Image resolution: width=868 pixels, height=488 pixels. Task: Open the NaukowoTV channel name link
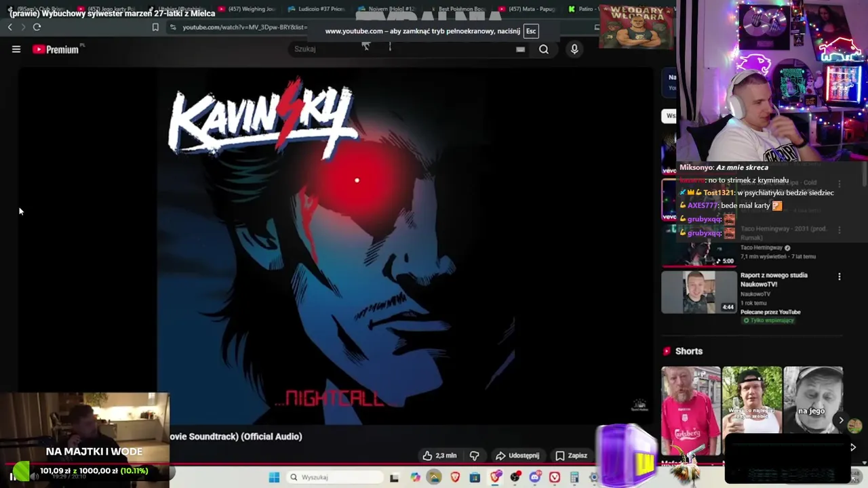[755, 294]
